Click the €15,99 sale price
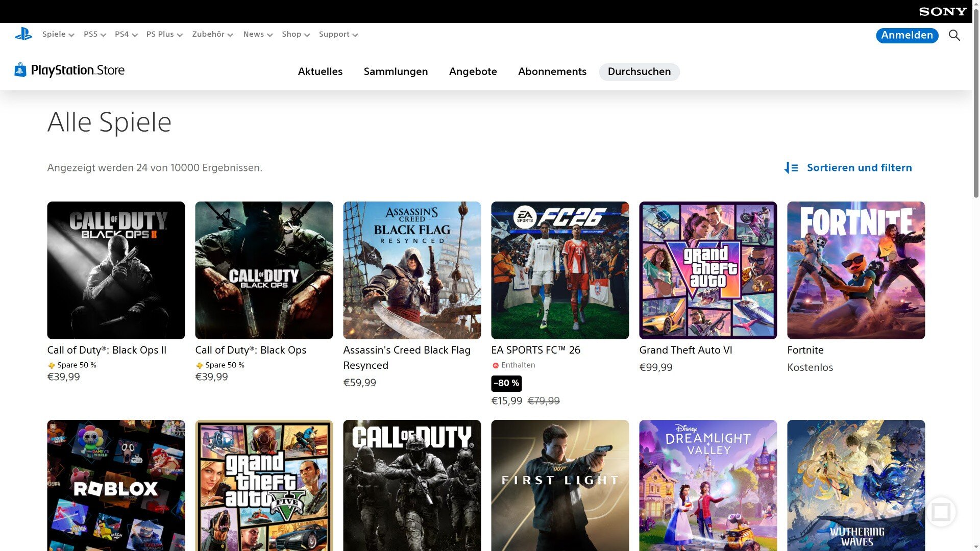This screenshot has width=980, height=551. [x=506, y=401]
